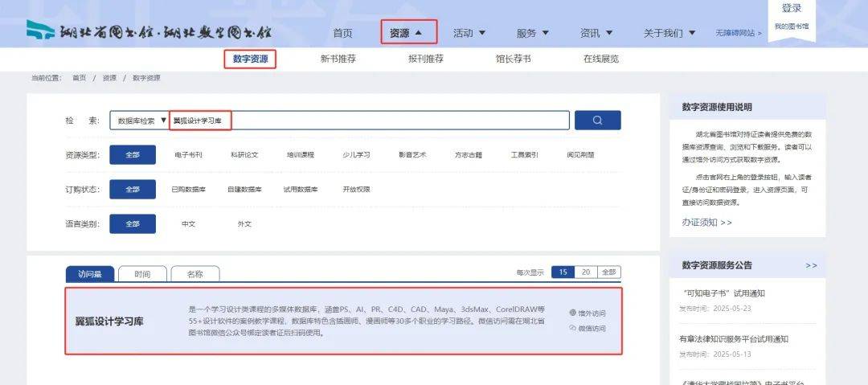This screenshot has height=385, width=868.
Task: Click 登录 to sign in
Action: (x=791, y=8)
